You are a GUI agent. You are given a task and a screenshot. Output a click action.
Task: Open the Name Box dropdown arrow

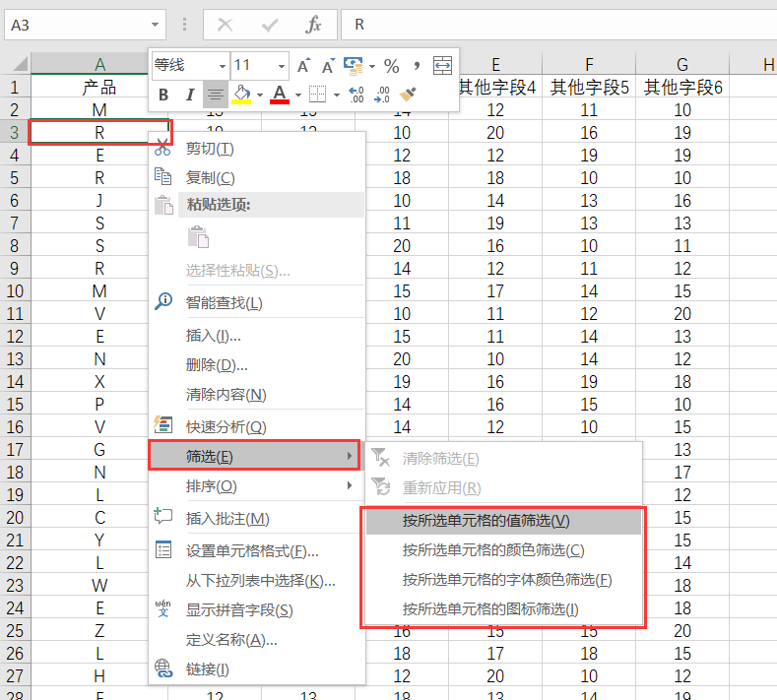(155, 25)
